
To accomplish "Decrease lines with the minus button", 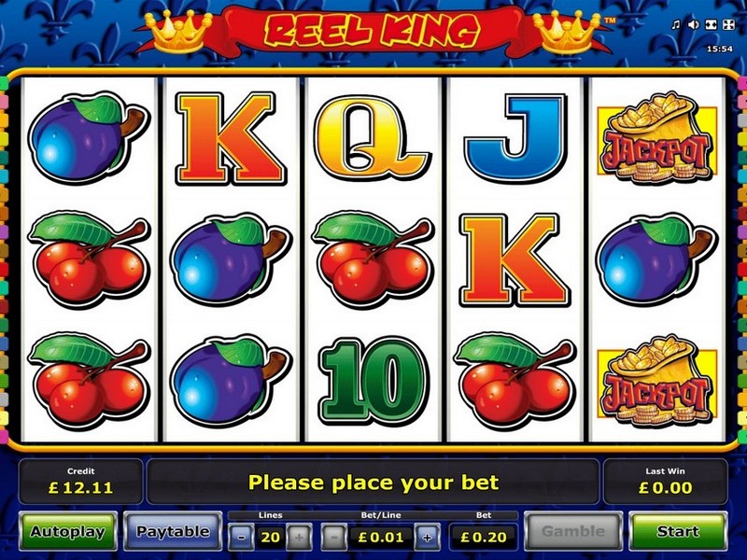I will click(x=241, y=538).
